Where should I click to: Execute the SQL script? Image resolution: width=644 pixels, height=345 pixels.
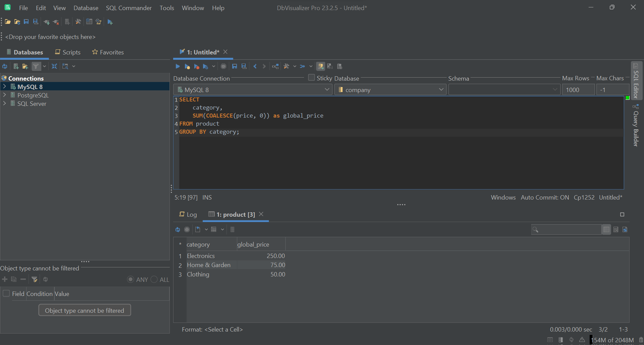[x=178, y=66]
